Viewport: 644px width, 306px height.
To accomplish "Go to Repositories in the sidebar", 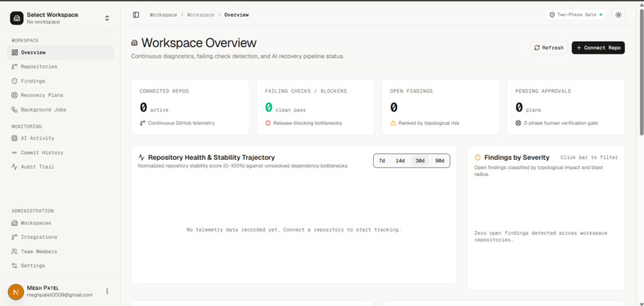I will click(60, 66).
